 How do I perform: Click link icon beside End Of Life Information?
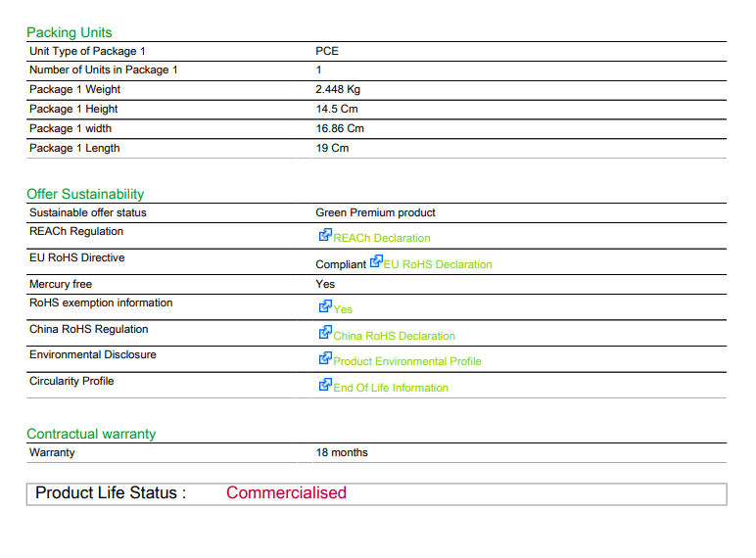(x=325, y=384)
